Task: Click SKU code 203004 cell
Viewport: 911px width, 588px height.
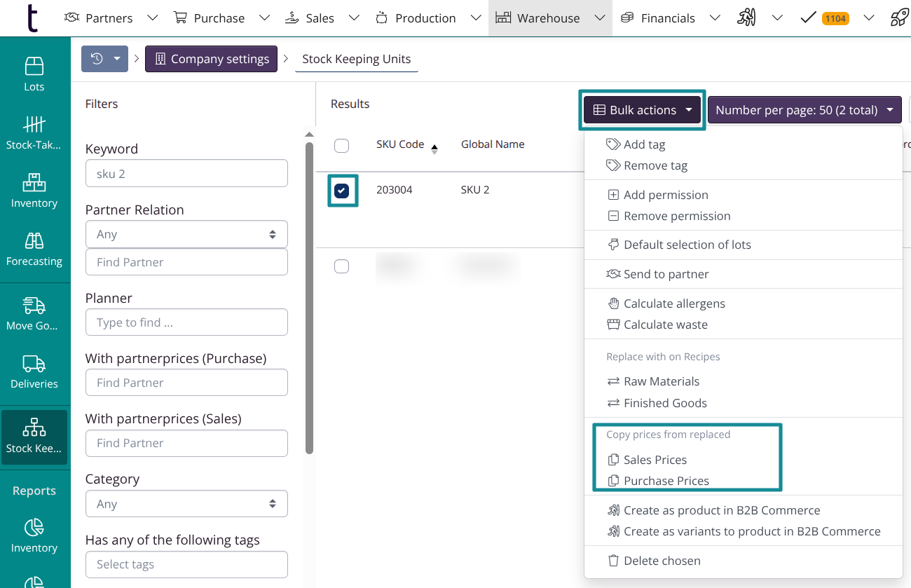Action: [394, 190]
